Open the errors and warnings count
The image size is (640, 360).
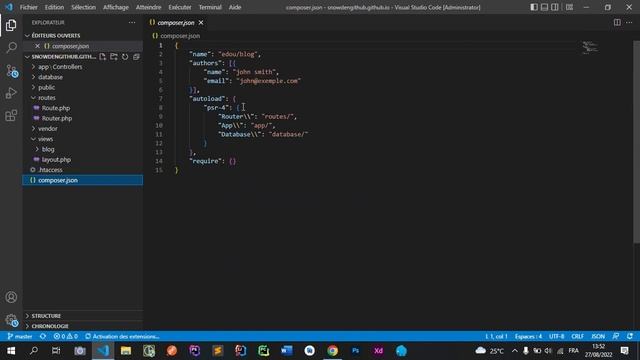tap(66, 336)
